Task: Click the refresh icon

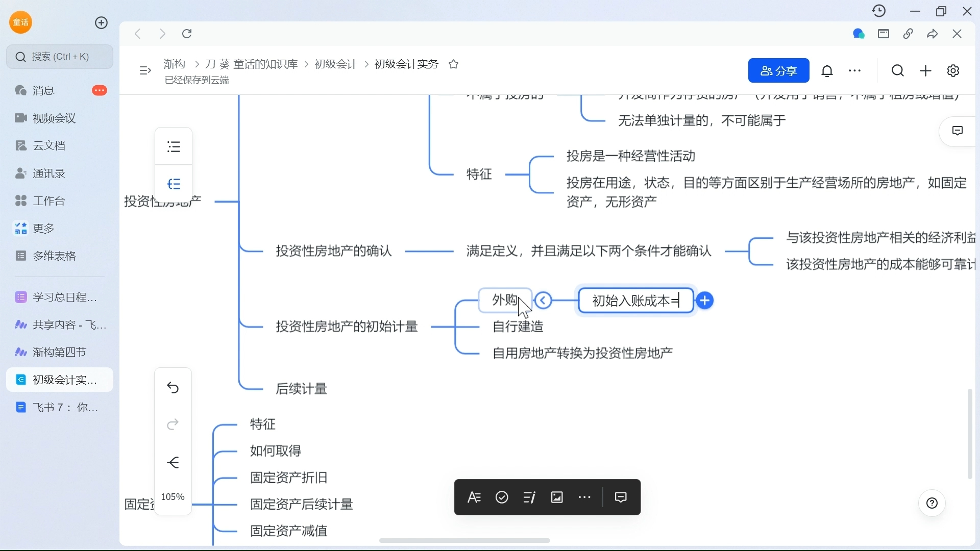Action: [187, 34]
